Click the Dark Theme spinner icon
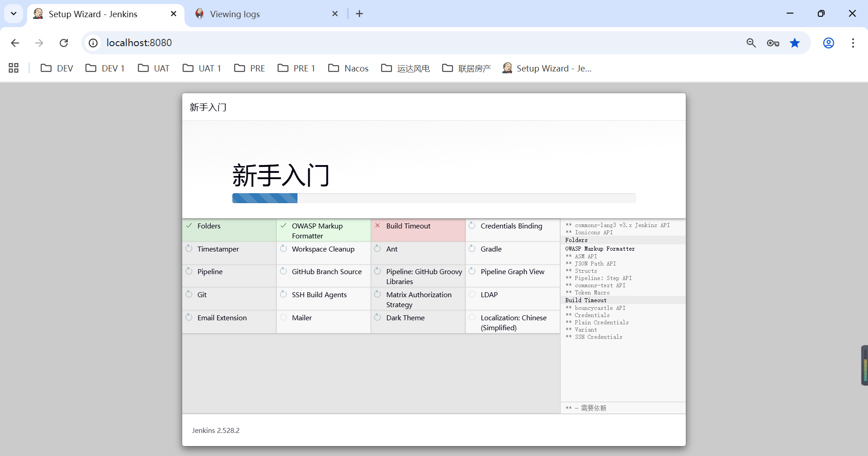The width and height of the screenshot is (868, 456). [x=377, y=317]
